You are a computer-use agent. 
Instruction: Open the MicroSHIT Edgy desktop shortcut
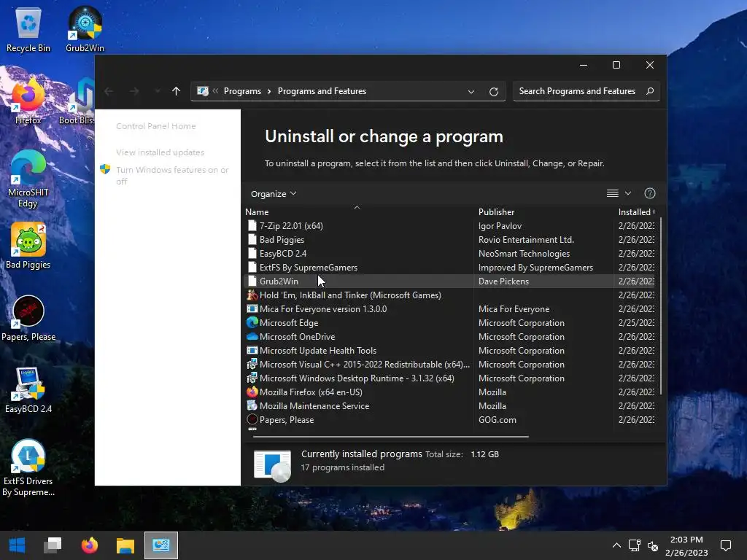pyautogui.click(x=28, y=179)
